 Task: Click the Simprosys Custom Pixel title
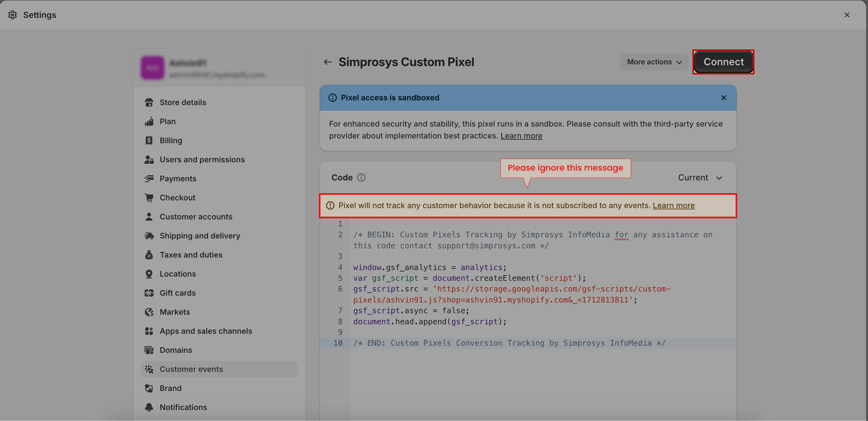point(406,62)
